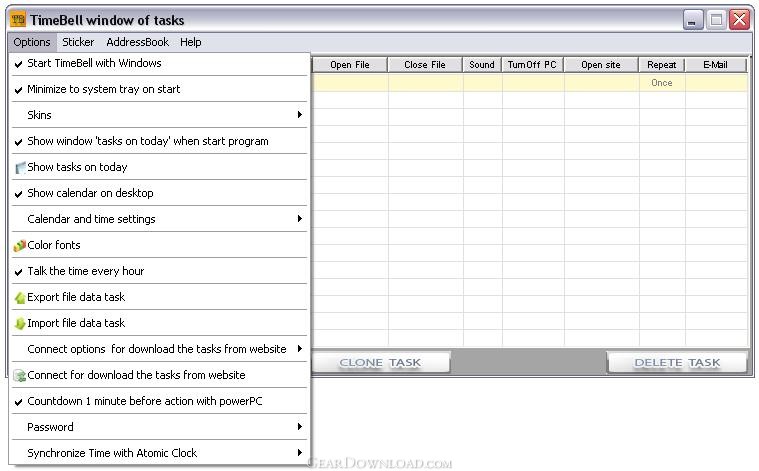Click the DELETE TASK button
The width and height of the screenshot is (759, 471).
tap(677, 363)
